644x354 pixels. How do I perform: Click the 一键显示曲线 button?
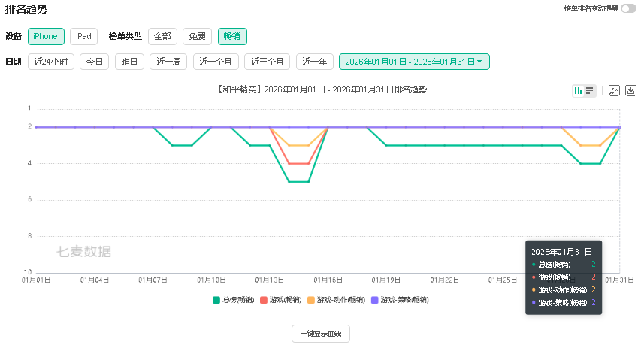pos(321,334)
